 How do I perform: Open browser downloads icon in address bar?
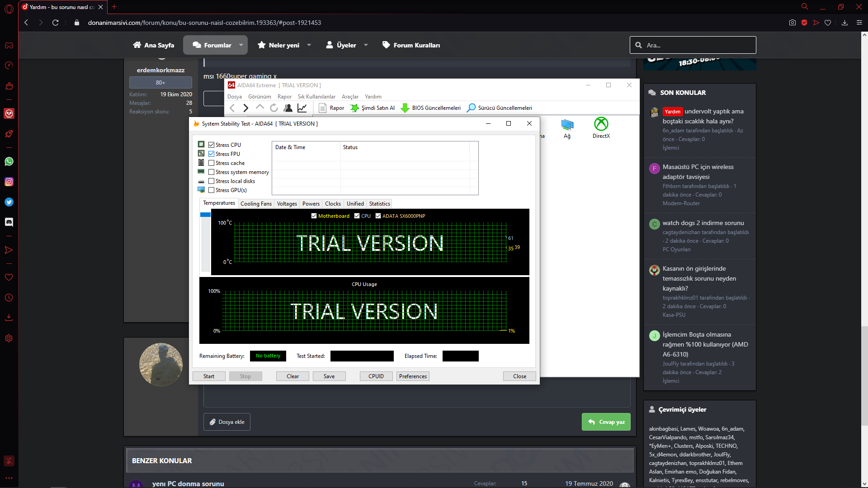point(844,23)
